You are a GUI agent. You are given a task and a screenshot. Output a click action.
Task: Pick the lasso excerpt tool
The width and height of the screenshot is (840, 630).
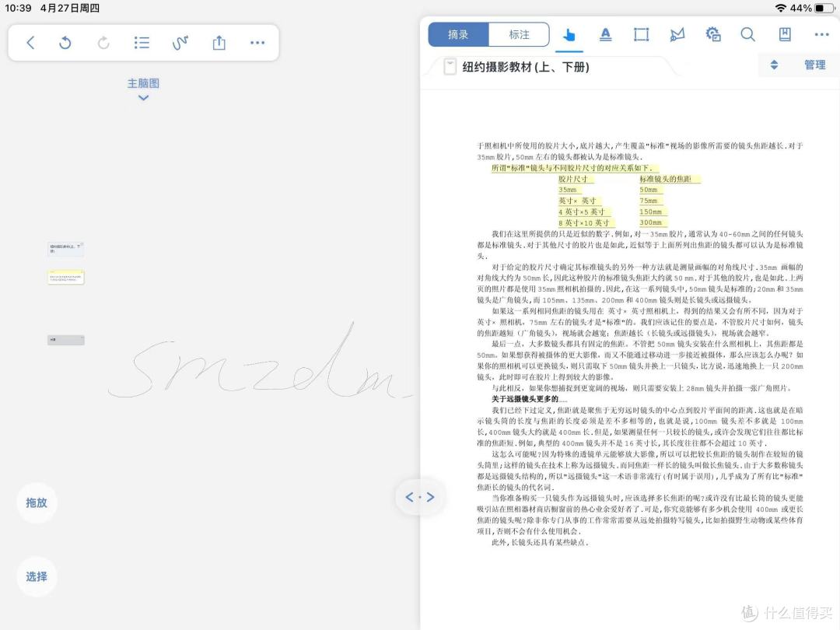click(677, 34)
